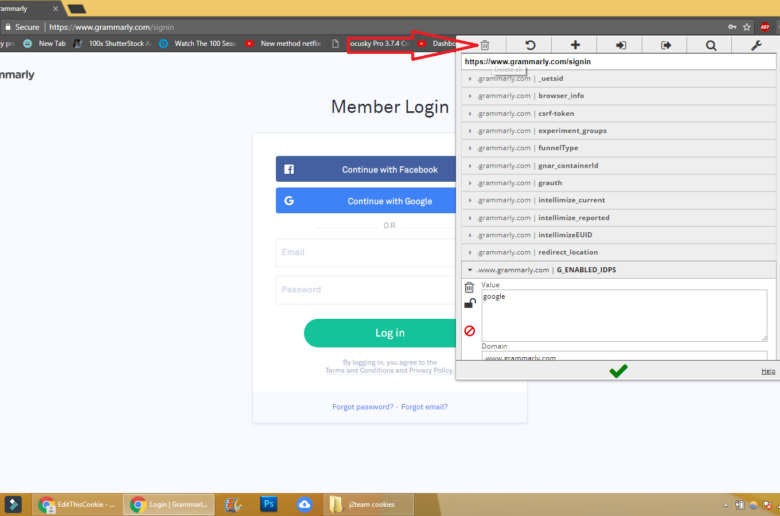Viewport: 780px width, 516px height.
Task: Add a new cookie with plus icon
Action: (x=575, y=45)
